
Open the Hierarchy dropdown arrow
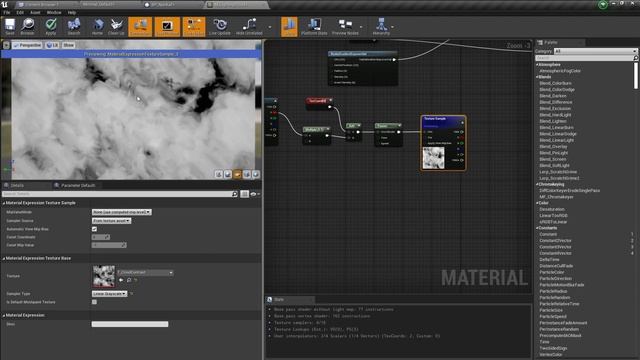(393, 27)
